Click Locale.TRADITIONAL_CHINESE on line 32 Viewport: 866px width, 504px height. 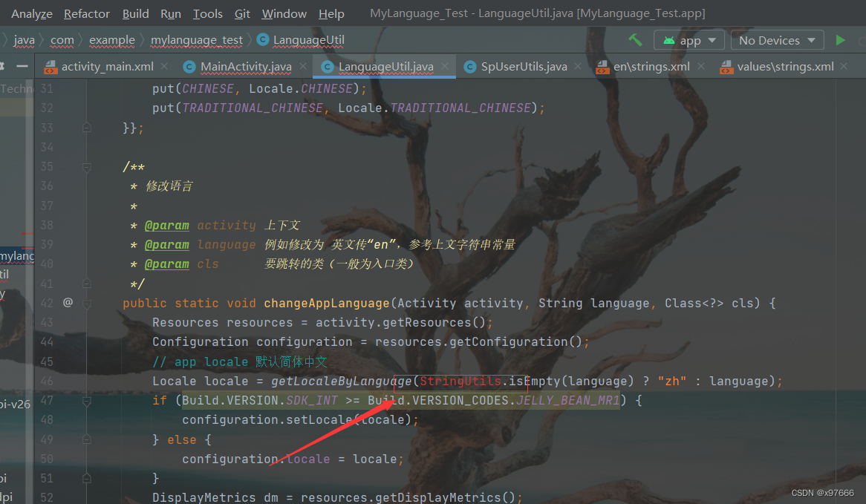coord(434,108)
